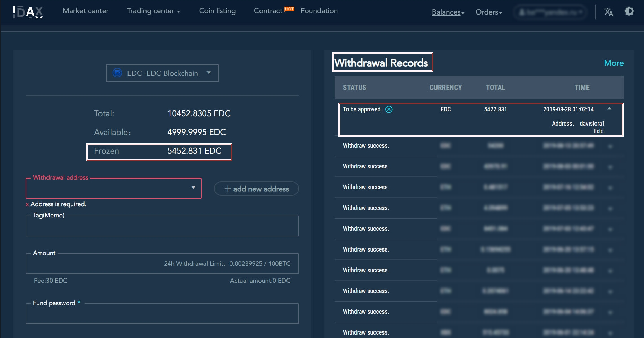Viewport: 644px width, 338px height.
Task: Click the pending amount 5422.831
Action: (x=495, y=109)
